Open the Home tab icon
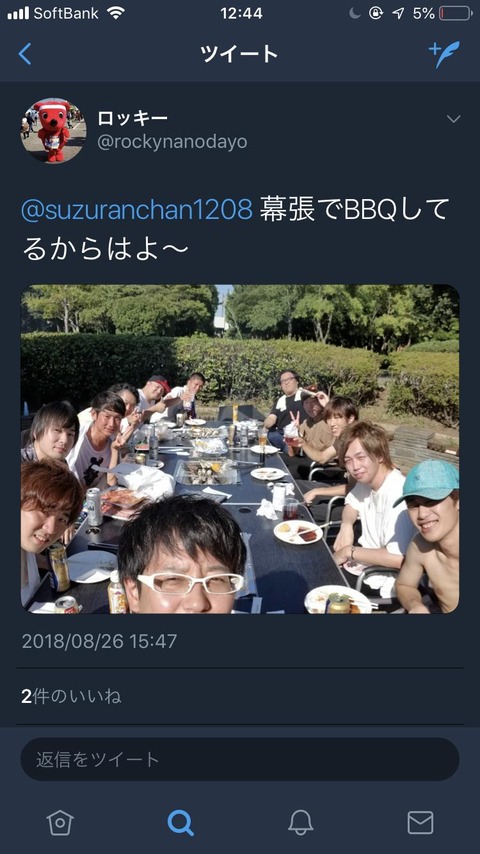Image resolution: width=480 pixels, height=854 pixels. coord(60,822)
